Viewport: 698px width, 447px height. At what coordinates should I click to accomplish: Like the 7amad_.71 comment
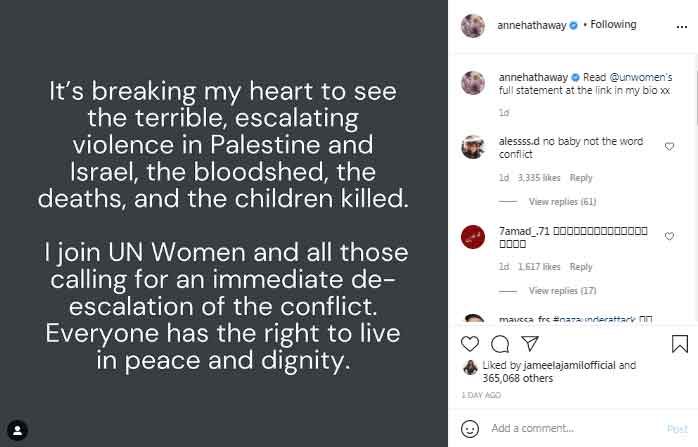[x=669, y=236]
